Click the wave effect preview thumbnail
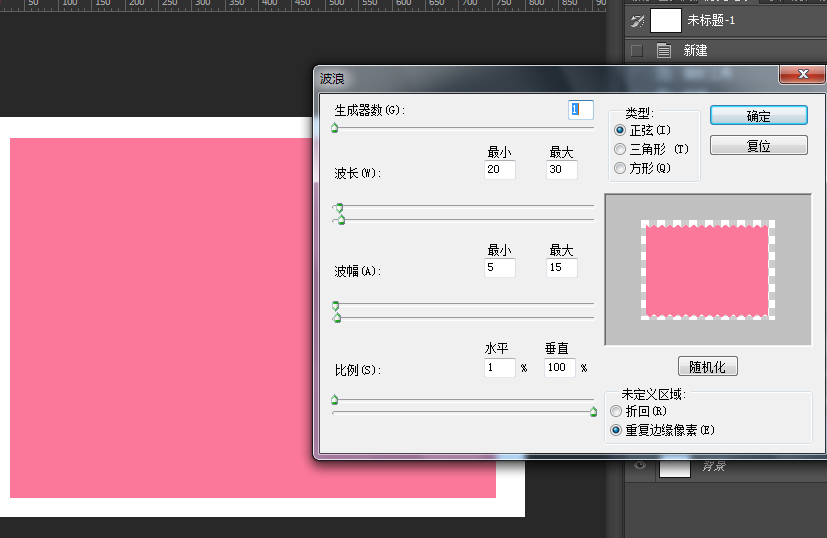This screenshot has width=827, height=538. [708, 270]
